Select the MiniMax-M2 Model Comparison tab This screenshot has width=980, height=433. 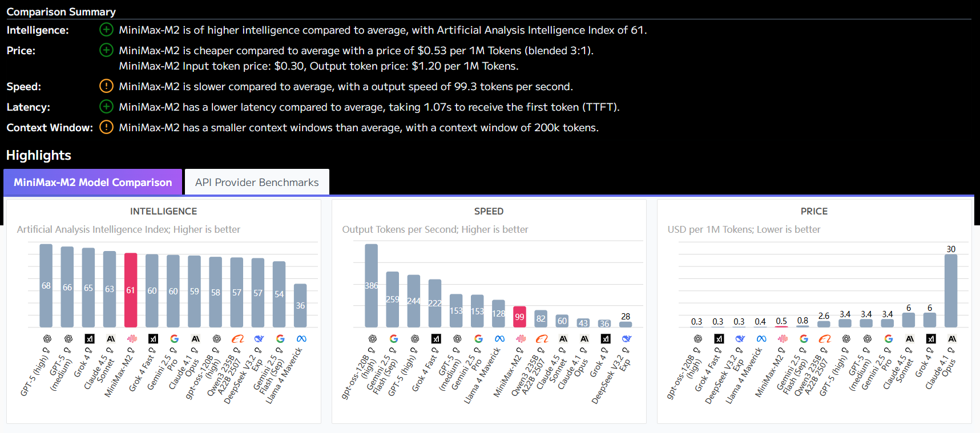(92, 183)
